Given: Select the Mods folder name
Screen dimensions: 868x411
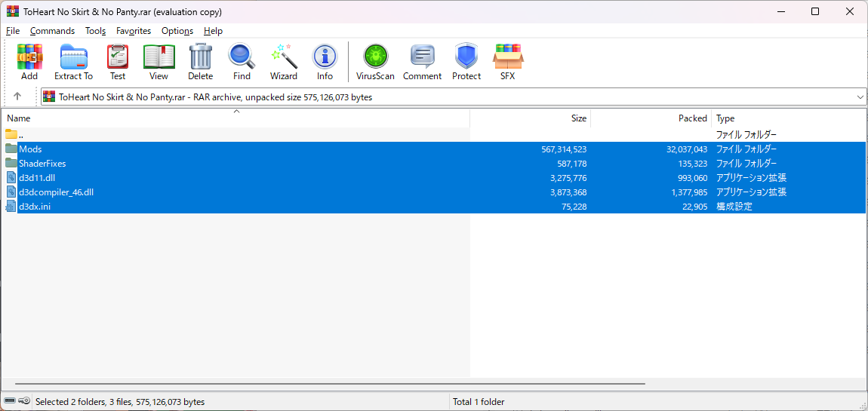Looking at the screenshot, I should pyautogui.click(x=30, y=149).
